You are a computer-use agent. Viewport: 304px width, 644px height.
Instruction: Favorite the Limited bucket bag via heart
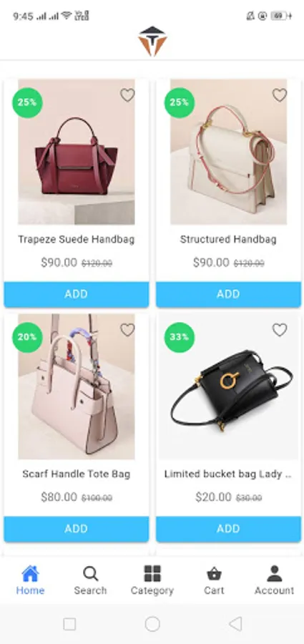coord(280,330)
